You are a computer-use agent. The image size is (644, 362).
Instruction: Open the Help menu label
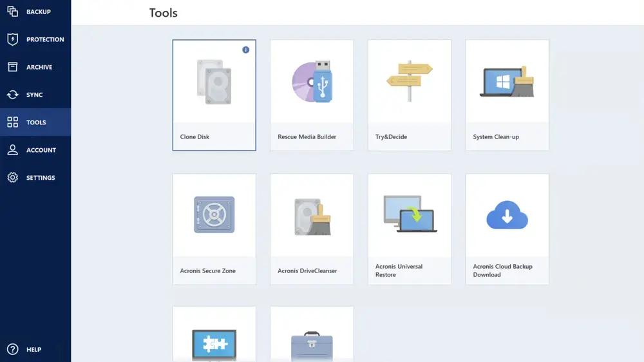pyautogui.click(x=33, y=350)
